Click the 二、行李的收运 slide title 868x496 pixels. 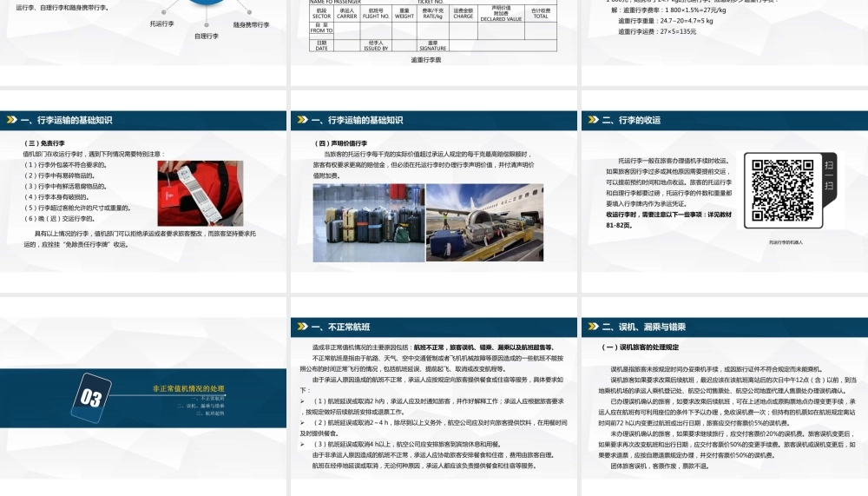[x=631, y=120]
